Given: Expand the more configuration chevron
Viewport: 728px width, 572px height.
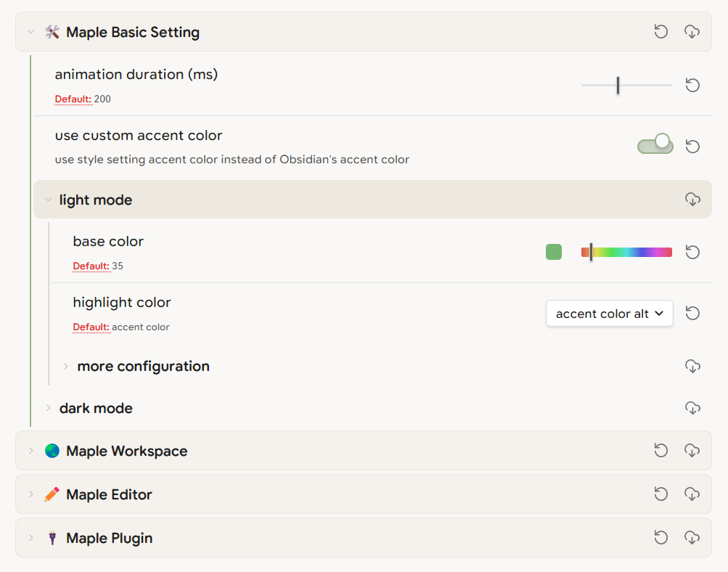Looking at the screenshot, I should click(66, 367).
